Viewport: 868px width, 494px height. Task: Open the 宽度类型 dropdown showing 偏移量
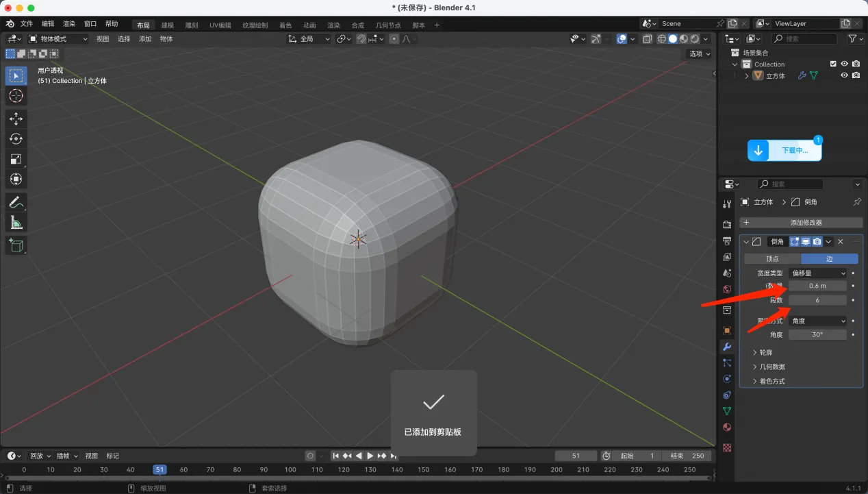point(818,273)
